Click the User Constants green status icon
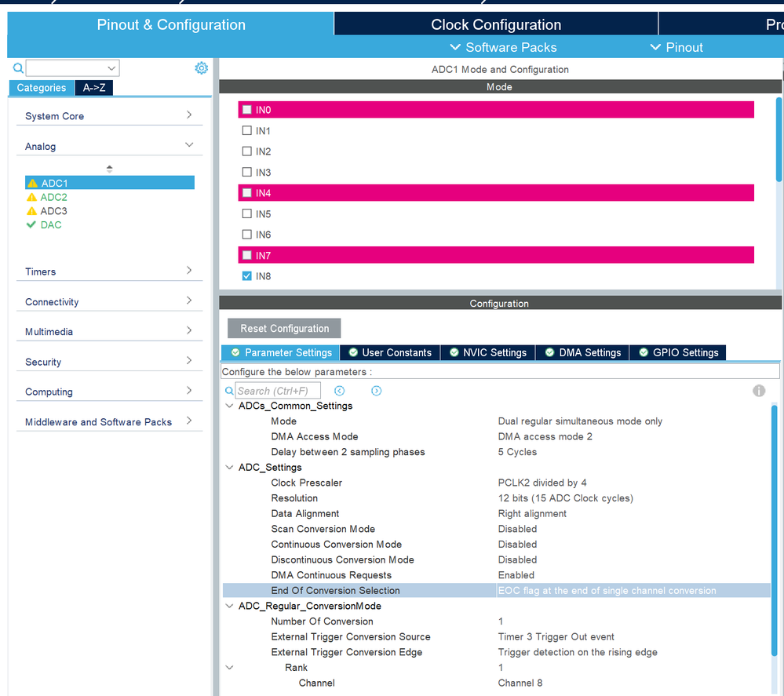This screenshot has height=696, width=784. [353, 352]
